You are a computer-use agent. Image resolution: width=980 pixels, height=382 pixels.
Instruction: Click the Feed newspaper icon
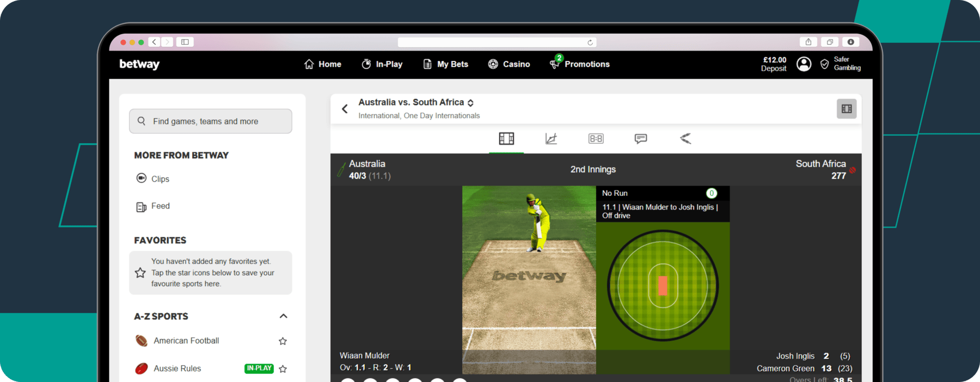tap(142, 207)
